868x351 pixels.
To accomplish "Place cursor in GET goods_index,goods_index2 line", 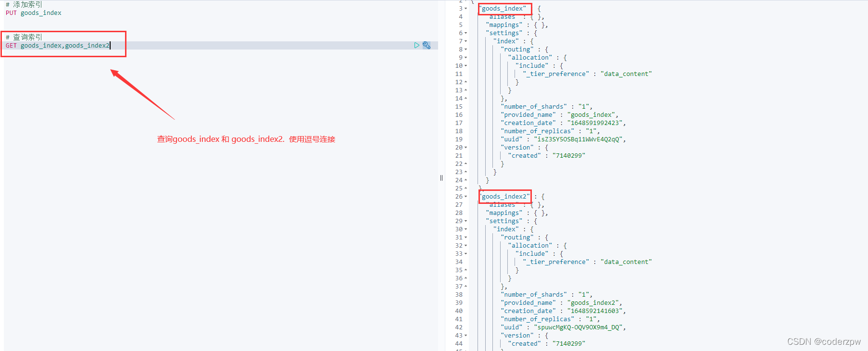I will click(x=58, y=46).
